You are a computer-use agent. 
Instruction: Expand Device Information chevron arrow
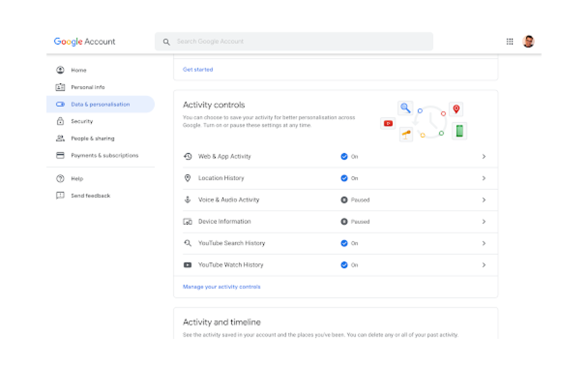tap(484, 222)
